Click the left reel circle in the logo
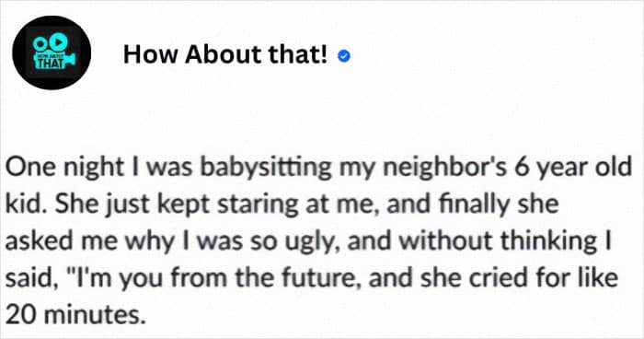This screenshot has width=644, height=339. click(x=40, y=42)
